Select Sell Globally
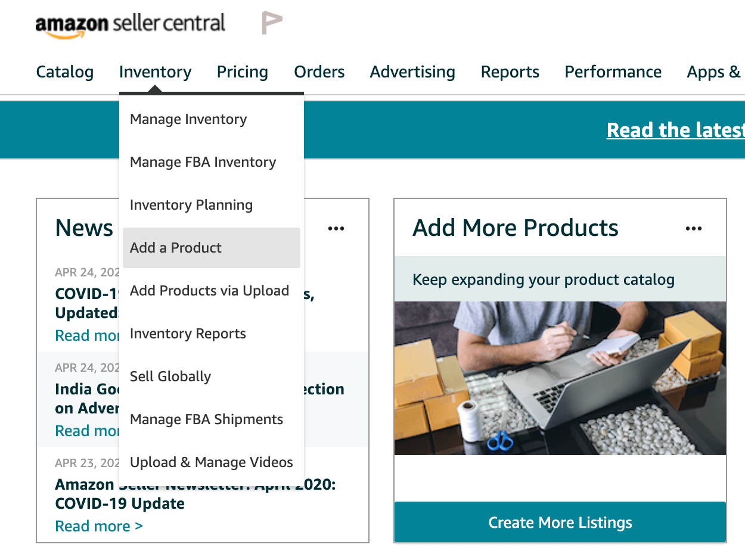Image resolution: width=745 pixels, height=560 pixels. pyautogui.click(x=212, y=377)
